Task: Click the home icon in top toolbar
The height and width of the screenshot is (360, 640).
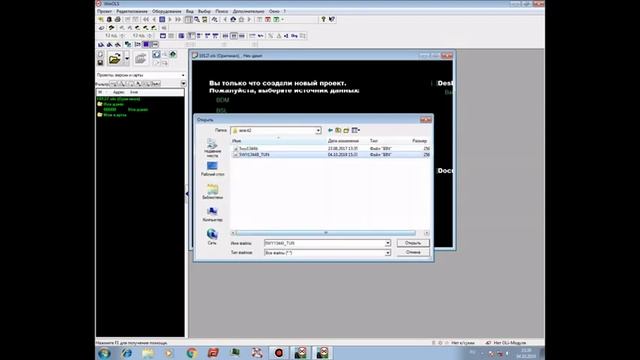Action: pos(233,19)
